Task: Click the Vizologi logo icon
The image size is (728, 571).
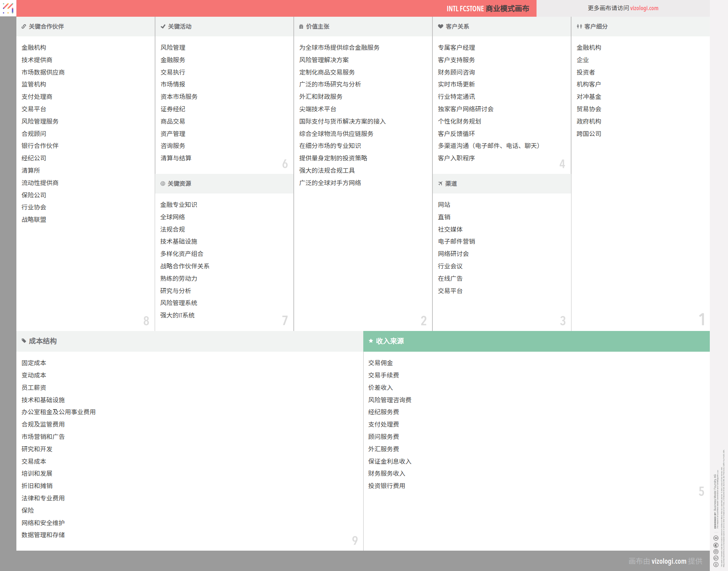Action: (x=8, y=8)
